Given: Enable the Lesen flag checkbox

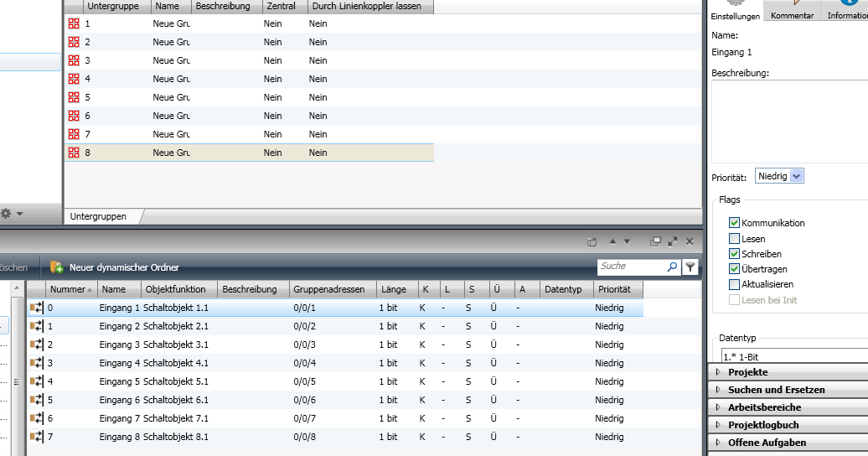Looking at the screenshot, I should [x=734, y=239].
